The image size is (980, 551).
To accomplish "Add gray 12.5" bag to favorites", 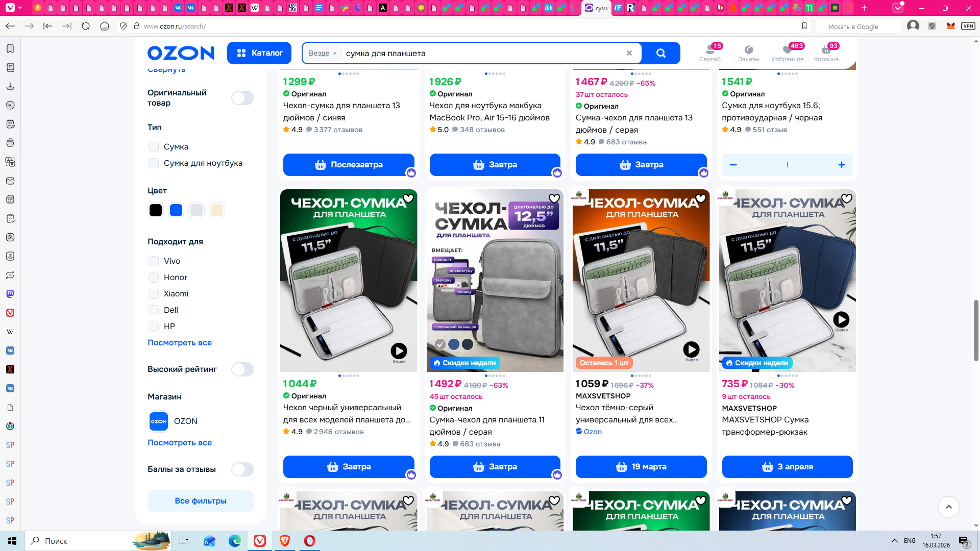I will [x=554, y=198].
